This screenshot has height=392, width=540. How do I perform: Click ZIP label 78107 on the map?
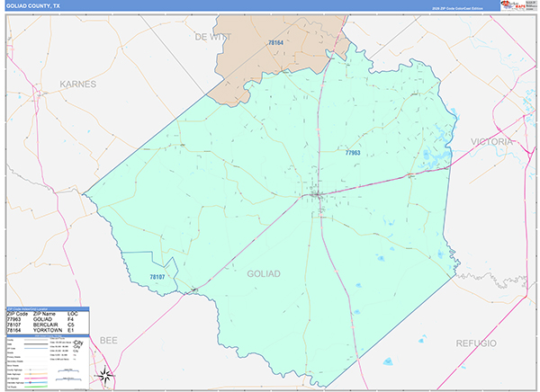click(x=157, y=277)
